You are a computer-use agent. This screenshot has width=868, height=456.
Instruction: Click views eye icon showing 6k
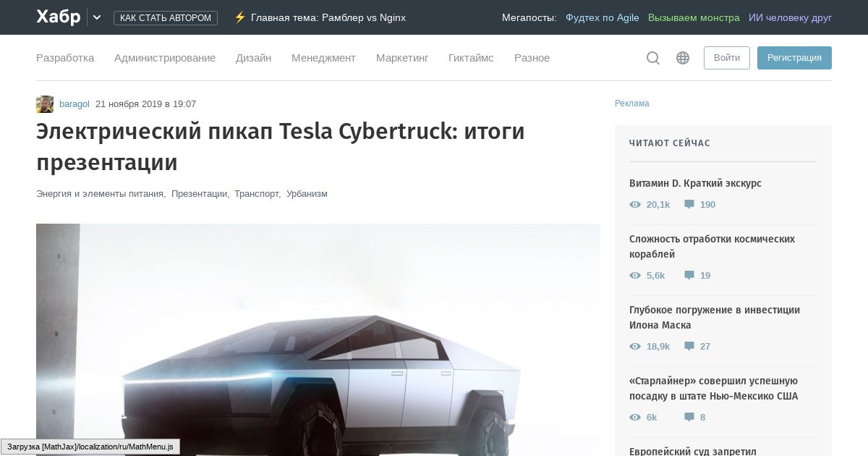tap(635, 418)
